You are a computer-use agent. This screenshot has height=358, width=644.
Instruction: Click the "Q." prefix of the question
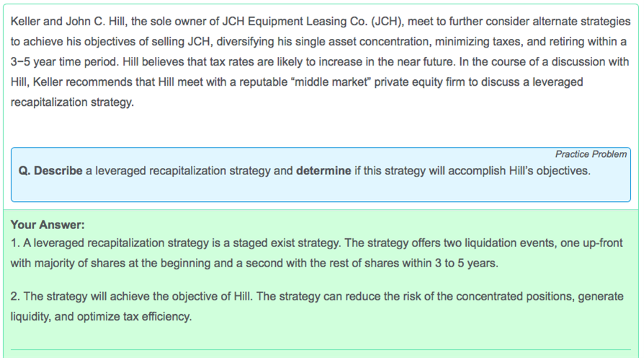click(25, 171)
